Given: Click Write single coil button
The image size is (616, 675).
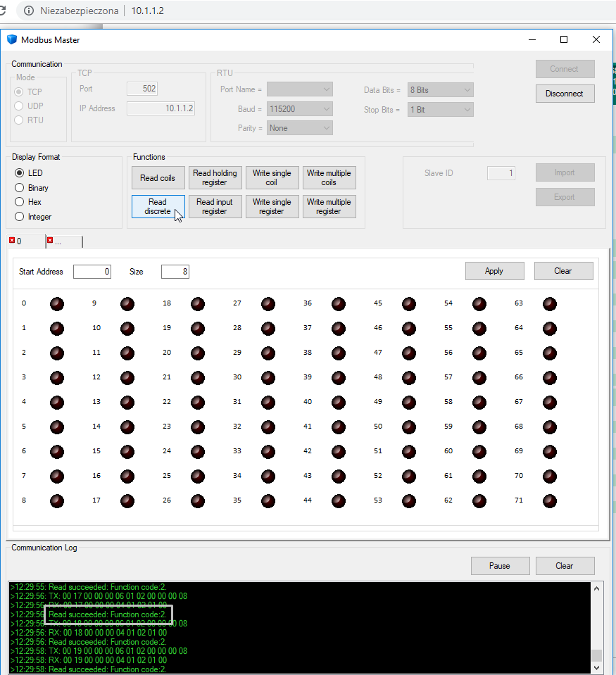Looking at the screenshot, I should coord(272,177).
